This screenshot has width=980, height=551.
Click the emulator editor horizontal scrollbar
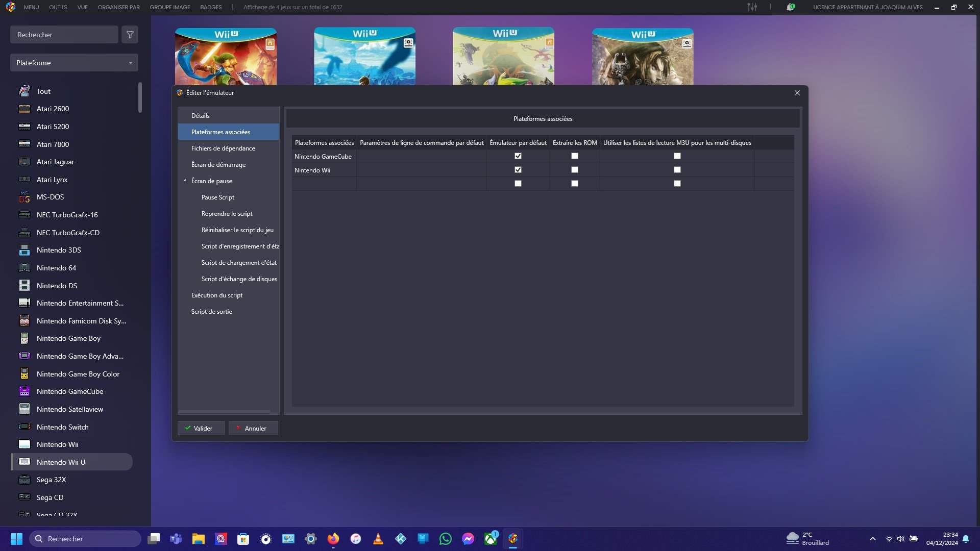(x=224, y=412)
